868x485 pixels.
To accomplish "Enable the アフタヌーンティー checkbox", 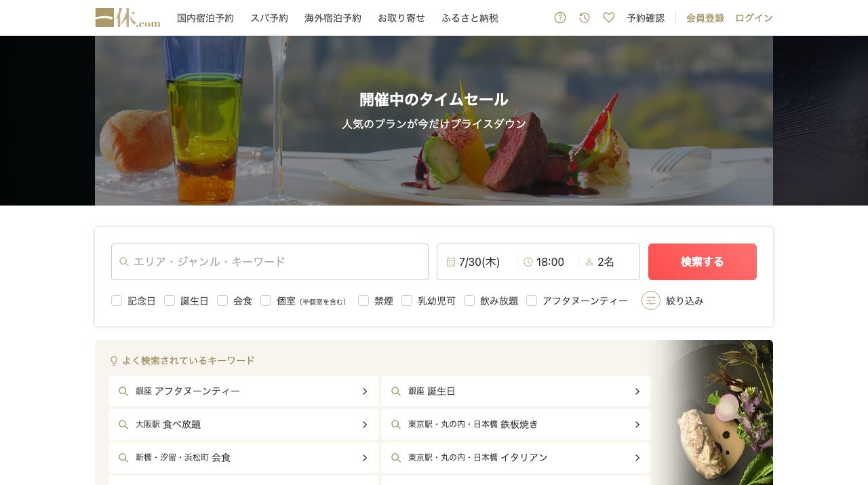I will click(532, 300).
